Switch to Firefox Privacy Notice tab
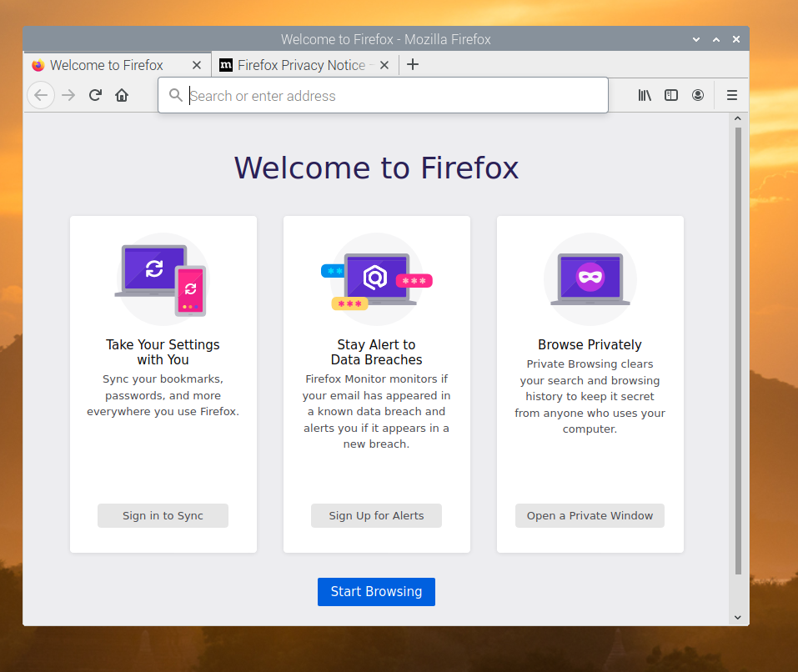Image resolution: width=798 pixels, height=672 pixels. pos(304,65)
